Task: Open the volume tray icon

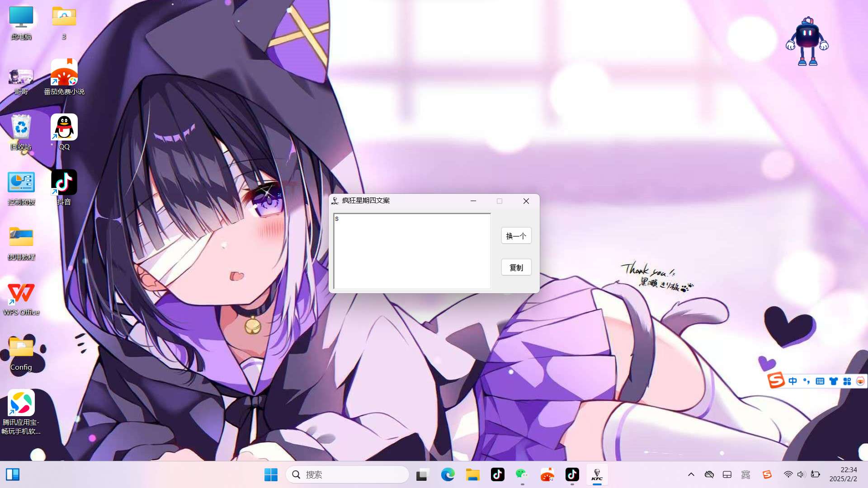Action: (x=801, y=474)
